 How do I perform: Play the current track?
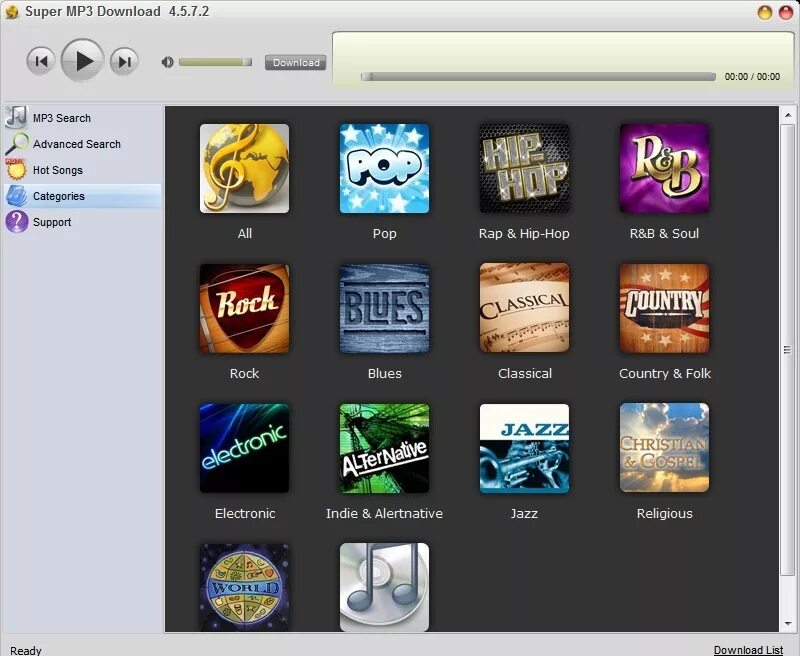83,60
